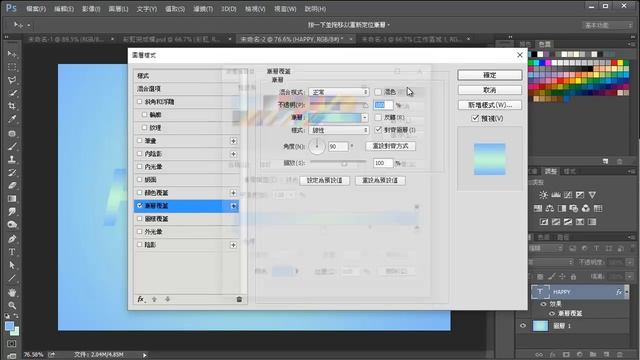Click the 取消 Cancel button
This screenshot has height=360, width=640.
(x=490, y=90)
